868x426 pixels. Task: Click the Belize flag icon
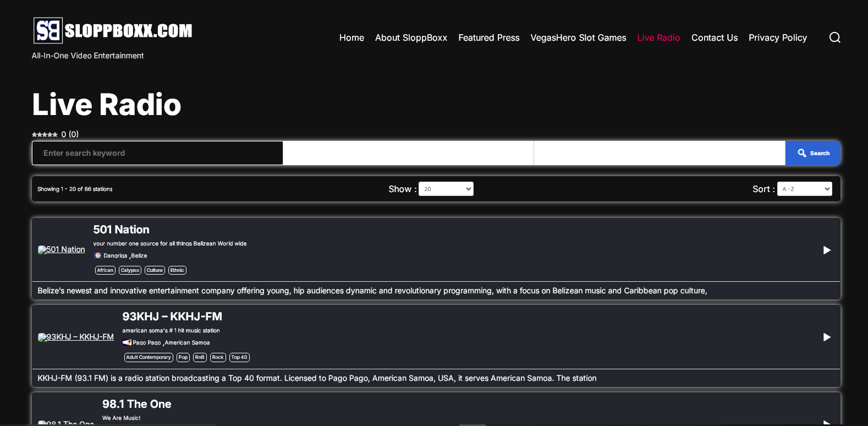point(98,255)
